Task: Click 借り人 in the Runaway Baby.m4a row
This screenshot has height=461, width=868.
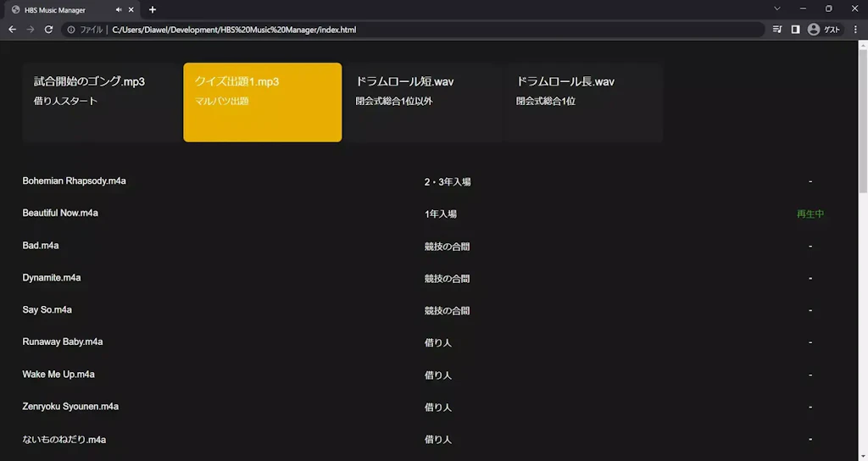Action: coord(438,343)
